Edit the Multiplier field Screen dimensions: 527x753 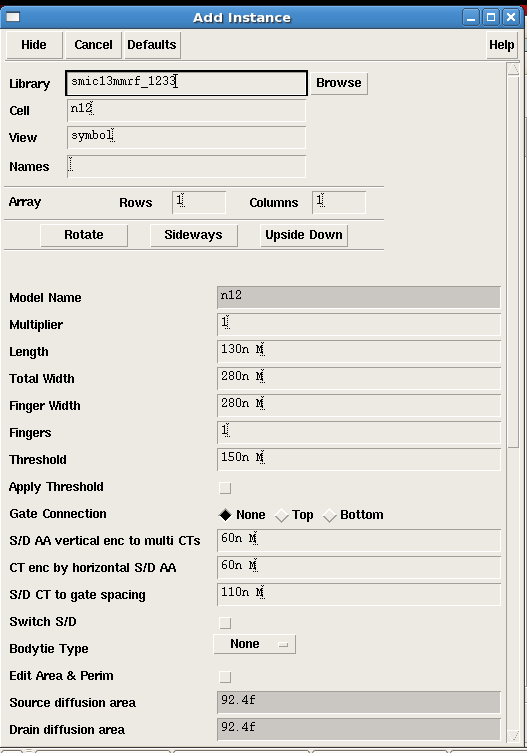[x=359, y=324]
